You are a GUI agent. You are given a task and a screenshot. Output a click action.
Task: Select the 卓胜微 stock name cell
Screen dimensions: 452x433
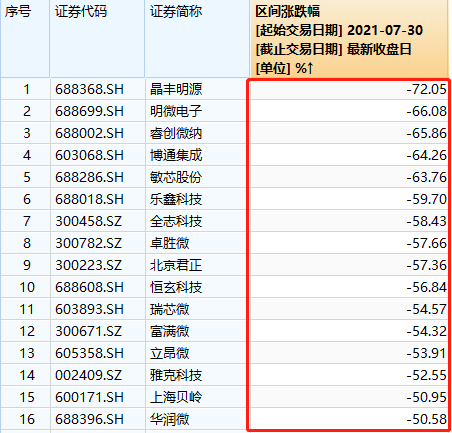(x=169, y=243)
